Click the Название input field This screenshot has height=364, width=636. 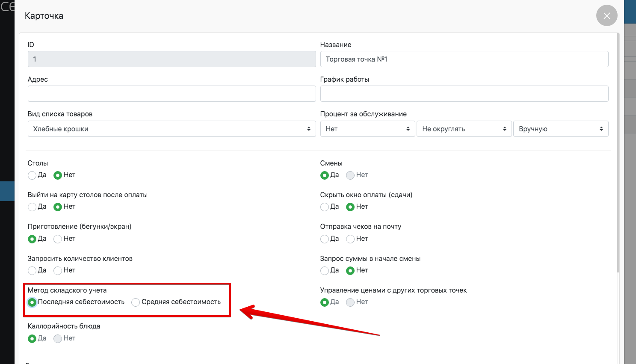click(x=464, y=59)
